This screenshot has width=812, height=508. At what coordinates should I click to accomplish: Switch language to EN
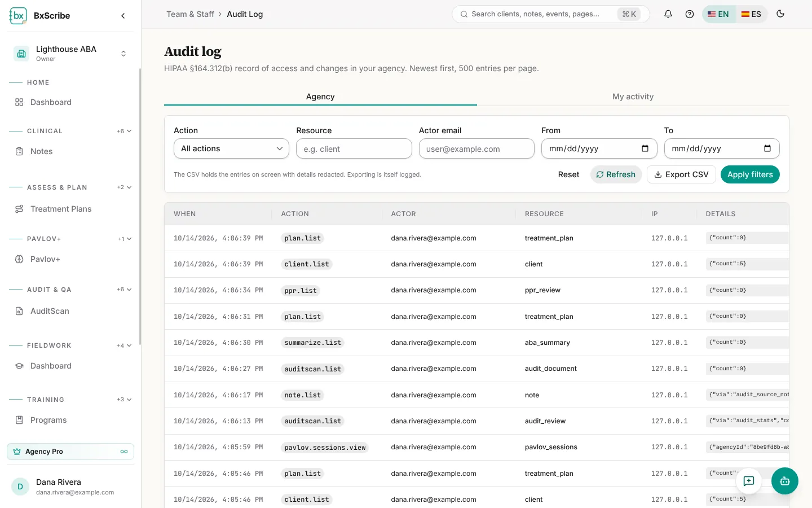coord(718,14)
